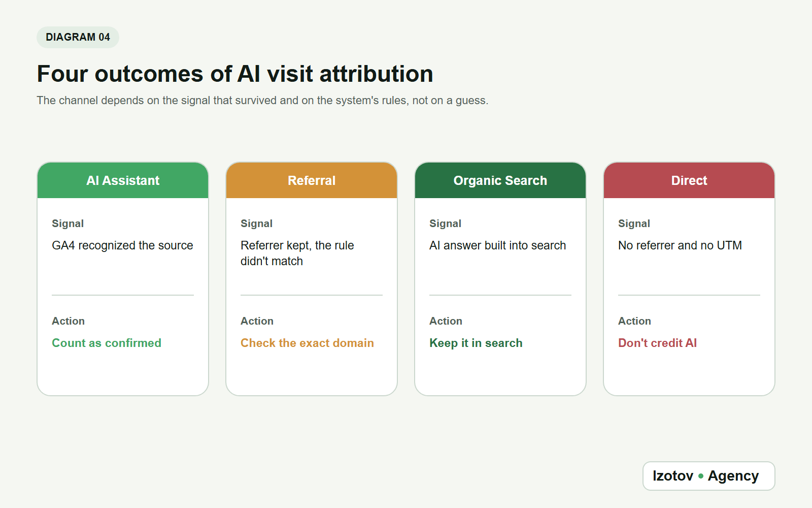The height and width of the screenshot is (508, 812).
Task: Select 'No referrer and no UTM' text
Action: pos(680,245)
